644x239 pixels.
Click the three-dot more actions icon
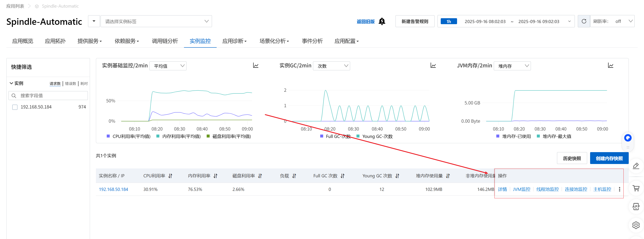coord(619,189)
